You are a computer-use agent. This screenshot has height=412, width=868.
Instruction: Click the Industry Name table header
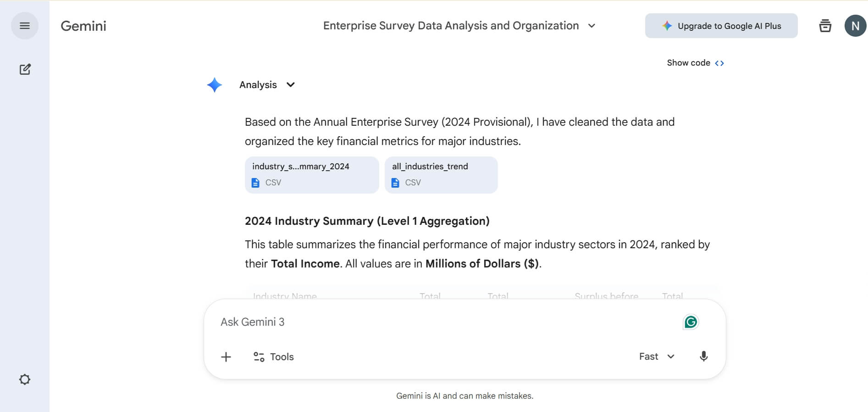tap(285, 296)
